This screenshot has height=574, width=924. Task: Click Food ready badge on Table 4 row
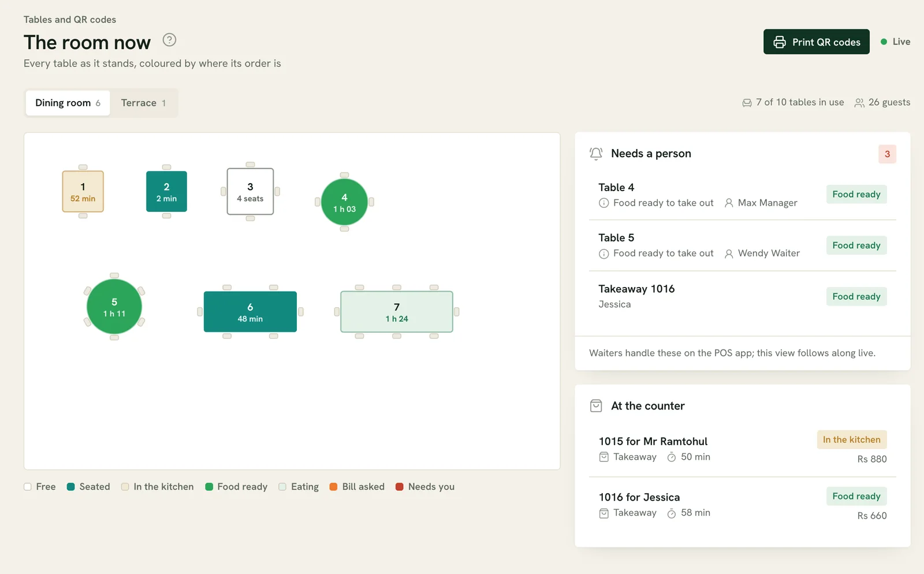(856, 195)
